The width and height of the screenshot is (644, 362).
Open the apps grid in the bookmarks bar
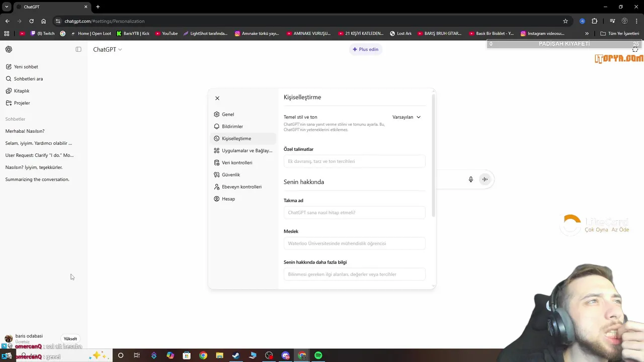[7, 34]
